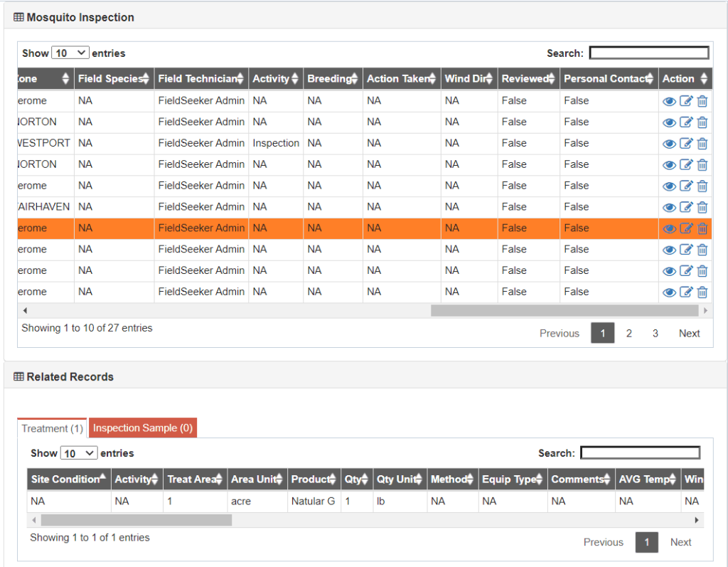This screenshot has width=728, height=567.
Task: Select the 'FAIRHAVEN' zone cell
Action: [x=45, y=207]
